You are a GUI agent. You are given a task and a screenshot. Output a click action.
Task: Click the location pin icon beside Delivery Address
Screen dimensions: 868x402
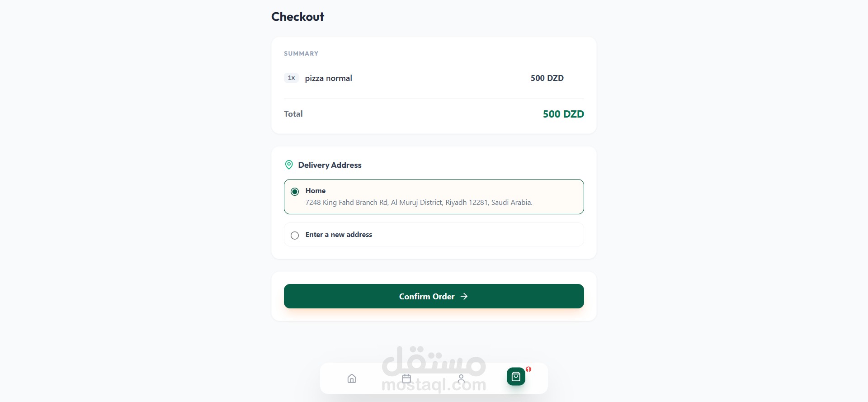point(289,165)
